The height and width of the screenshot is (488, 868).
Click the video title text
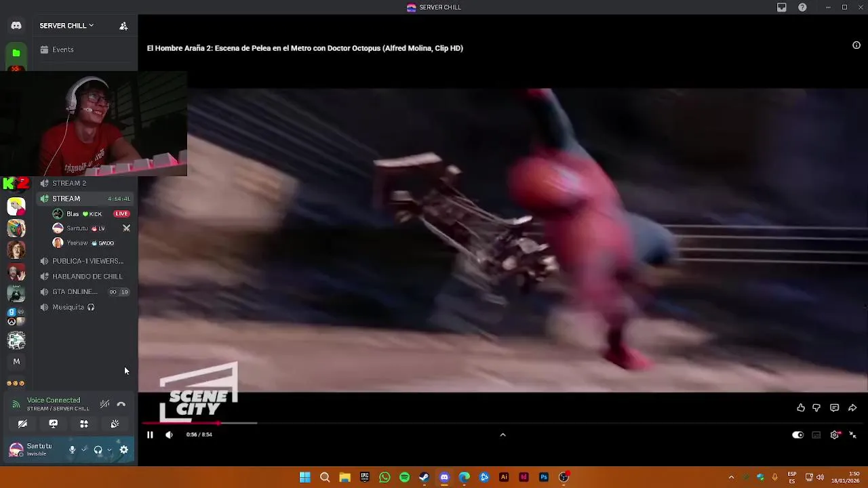click(305, 48)
